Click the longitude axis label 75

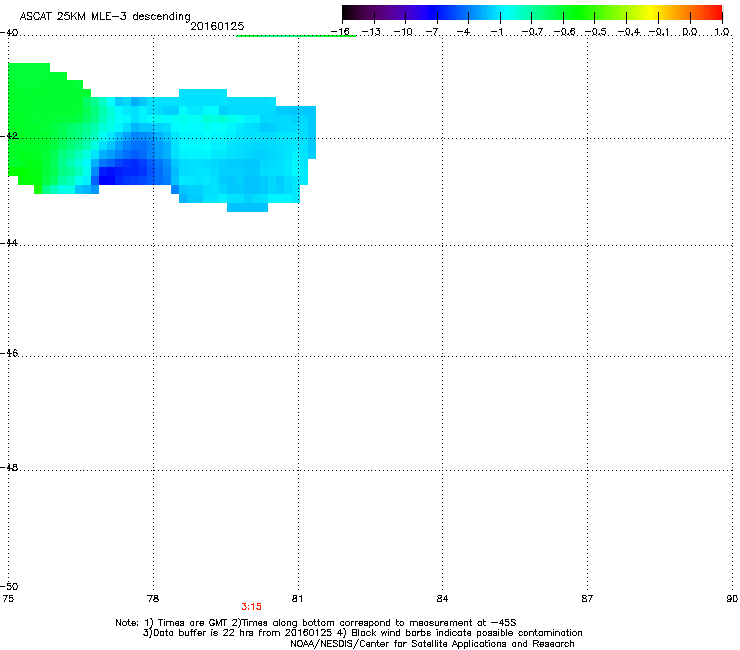click(8, 599)
